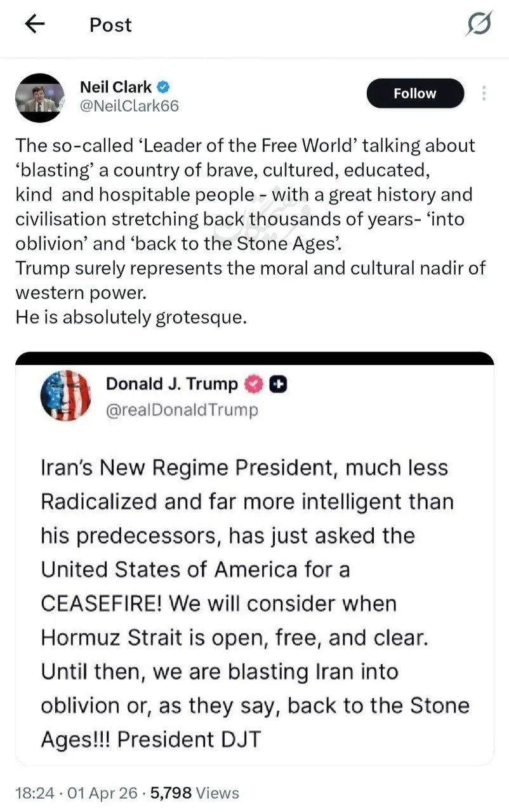Open Grok via the slashed-circle icon
This screenshot has width=509, height=812.
pyautogui.click(x=478, y=24)
